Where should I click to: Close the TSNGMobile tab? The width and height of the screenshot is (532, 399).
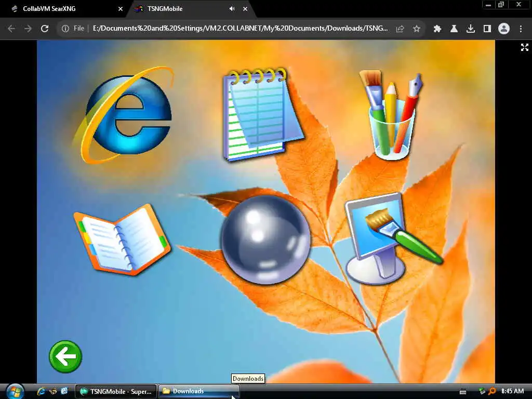coord(245,9)
